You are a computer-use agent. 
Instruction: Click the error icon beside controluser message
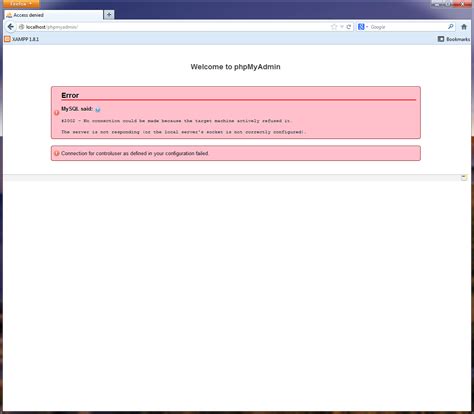point(57,153)
